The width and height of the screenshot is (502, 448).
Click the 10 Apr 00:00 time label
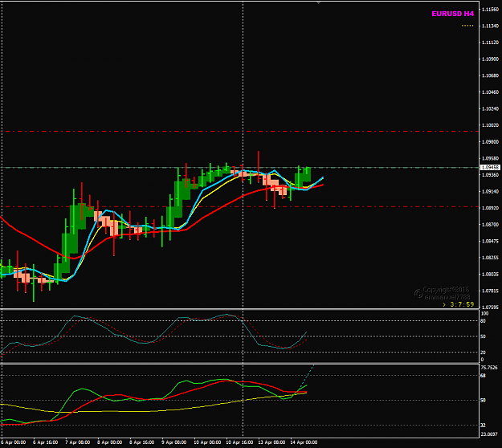[x=207, y=442]
